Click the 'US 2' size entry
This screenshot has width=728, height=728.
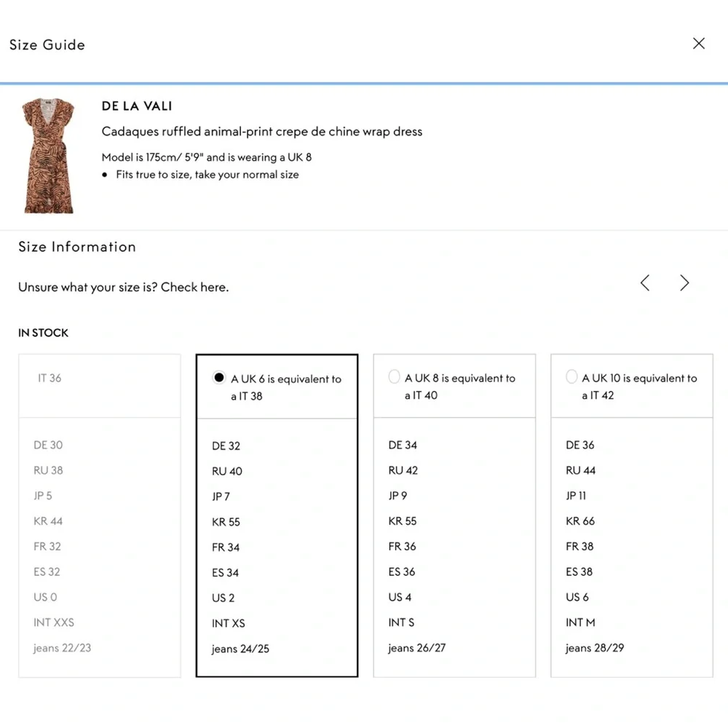tap(223, 598)
